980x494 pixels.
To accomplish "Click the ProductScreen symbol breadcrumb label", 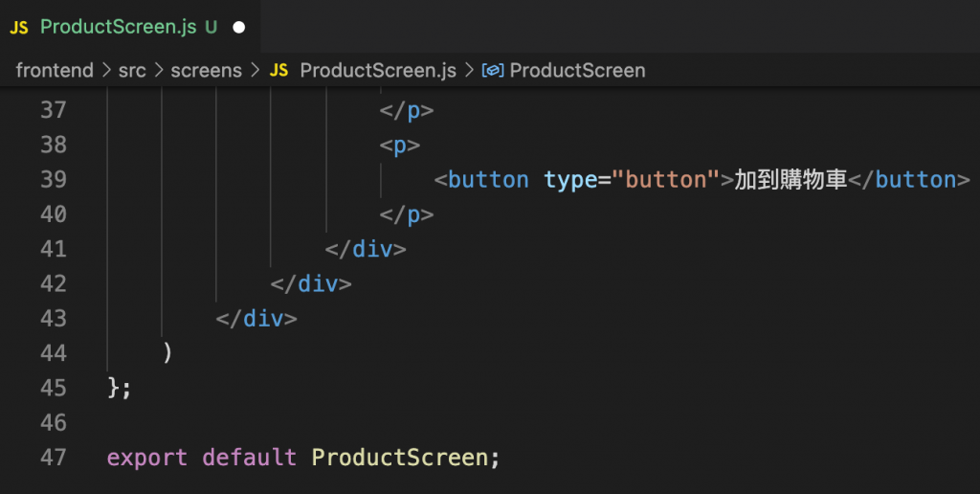I will (577, 71).
